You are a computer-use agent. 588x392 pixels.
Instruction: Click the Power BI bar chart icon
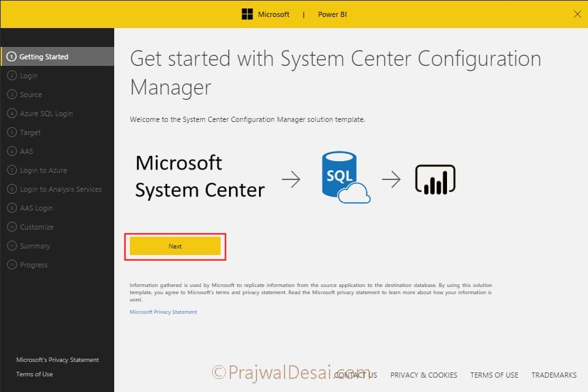(x=435, y=179)
